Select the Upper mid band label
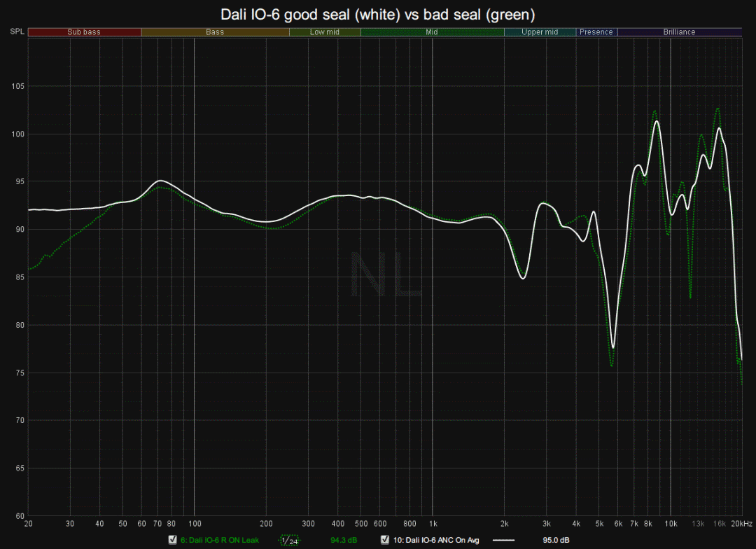This screenshot has height=549, width=756. point(540,32)
